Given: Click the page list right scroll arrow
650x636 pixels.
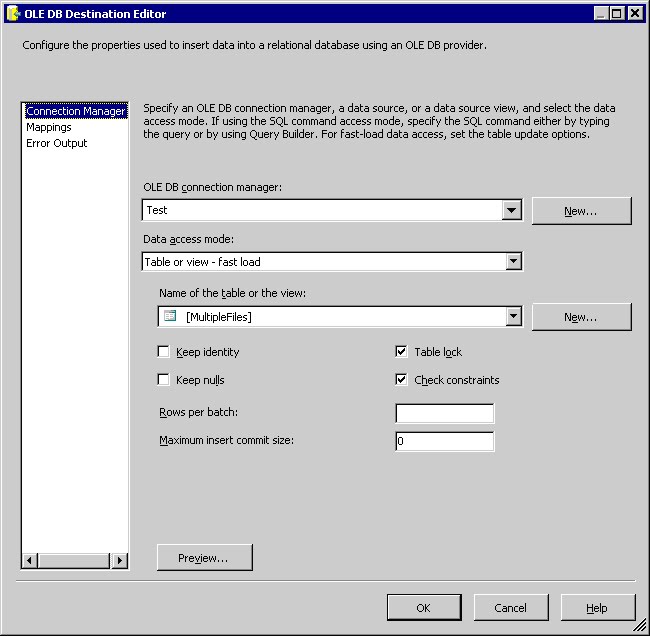Looking at the screenshot, I should 119,561.
